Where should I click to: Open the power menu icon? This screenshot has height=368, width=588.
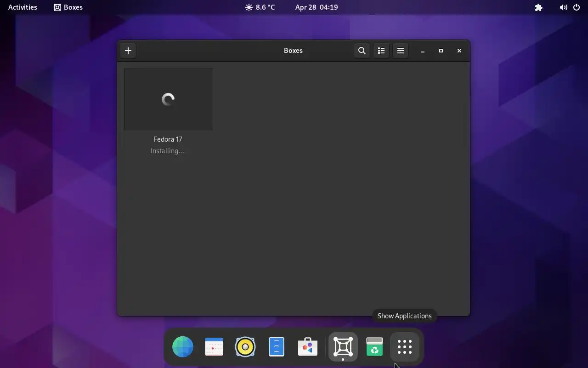click(x=577, y=7)
